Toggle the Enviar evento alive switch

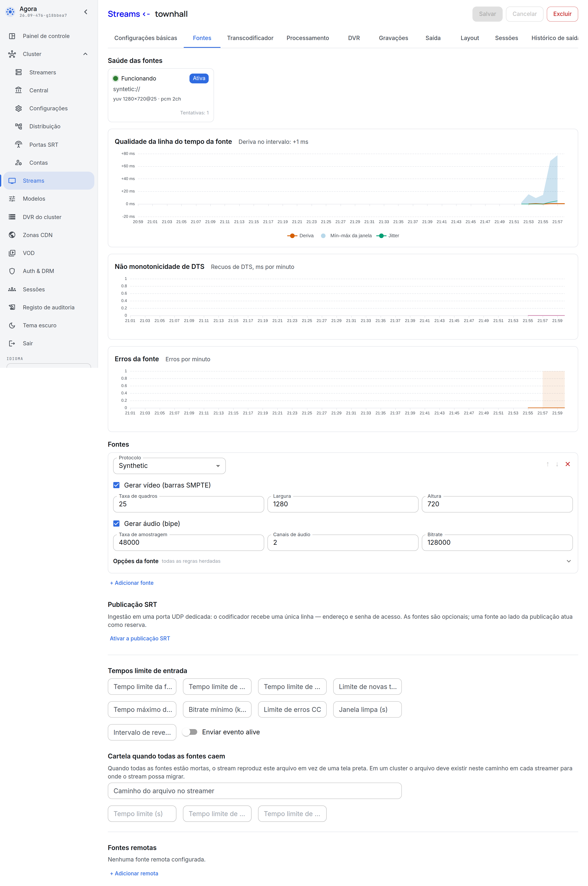click(x=190, y=732)
